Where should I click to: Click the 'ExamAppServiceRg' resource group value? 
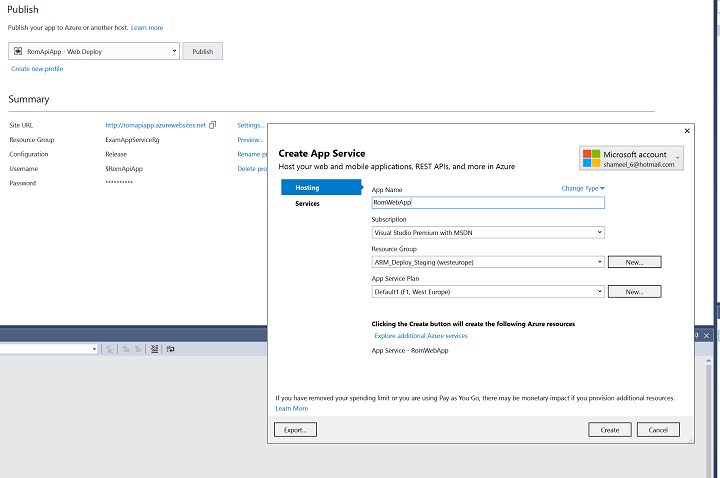click(x=132, y=140)
